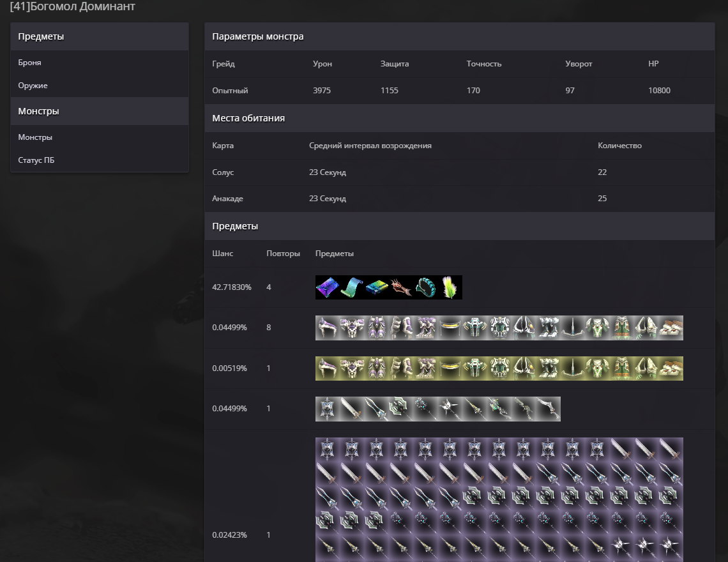The width and height of the screenshot is (728, 562).
Task: Click the Анакаде map name
Action: (227, 199)
